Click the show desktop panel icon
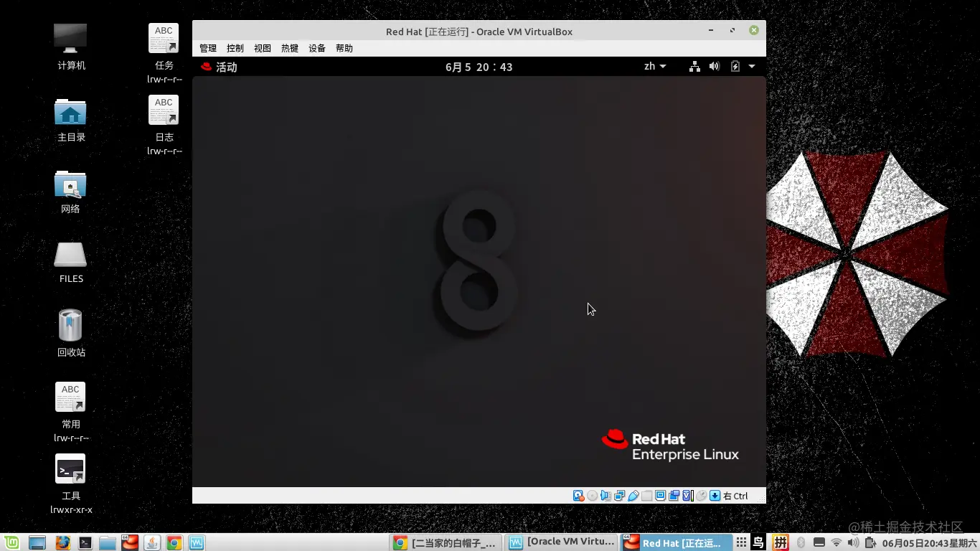 [37, 543]
